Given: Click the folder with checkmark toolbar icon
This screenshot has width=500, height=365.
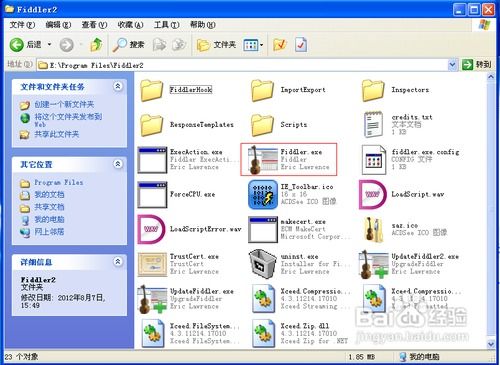Looking at the screenshot, I should [279, 45].
